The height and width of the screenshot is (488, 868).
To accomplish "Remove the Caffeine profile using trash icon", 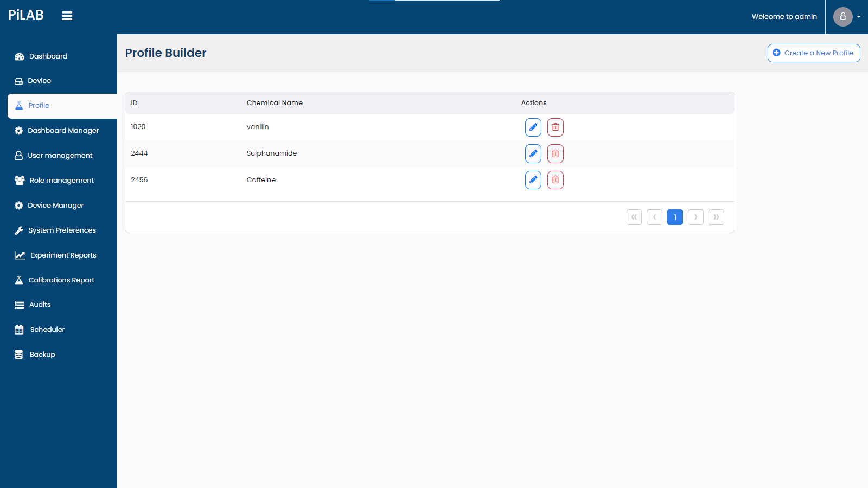I will (x=555, y=180).
